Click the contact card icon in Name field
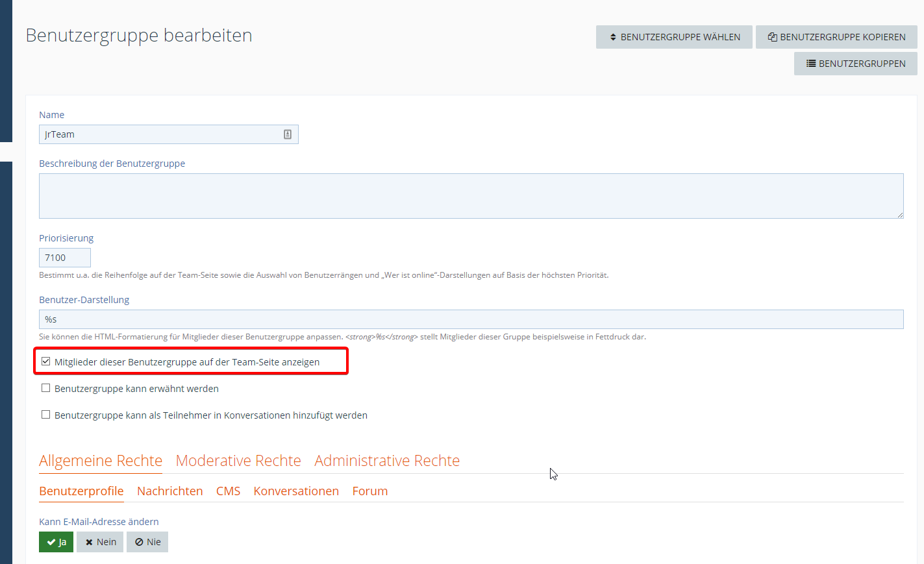The height and width of the screenshot is (564, 924). pos(288,134)
